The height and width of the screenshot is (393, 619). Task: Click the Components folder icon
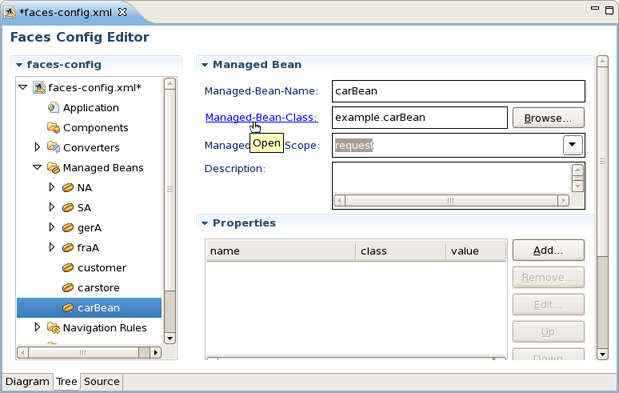[x=53, y=127]
